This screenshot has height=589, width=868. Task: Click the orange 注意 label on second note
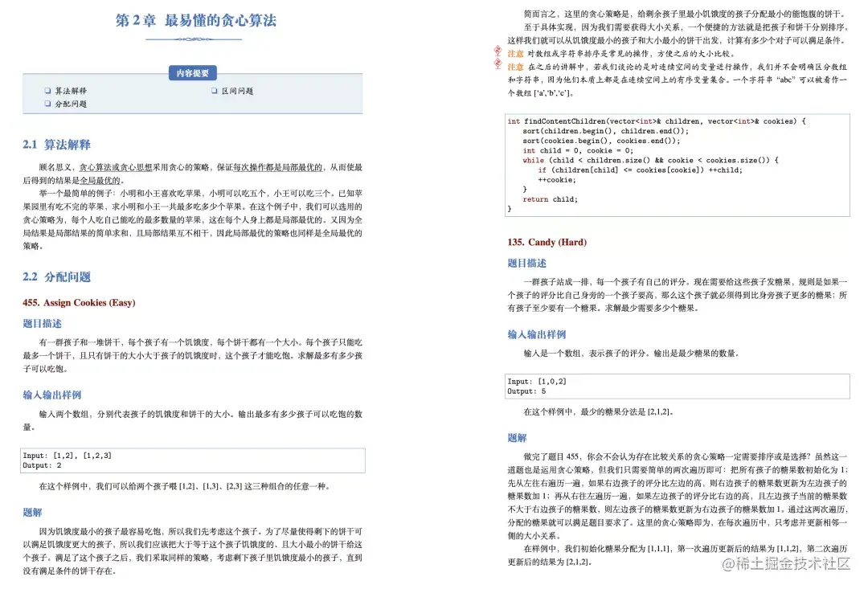[514, 66]
